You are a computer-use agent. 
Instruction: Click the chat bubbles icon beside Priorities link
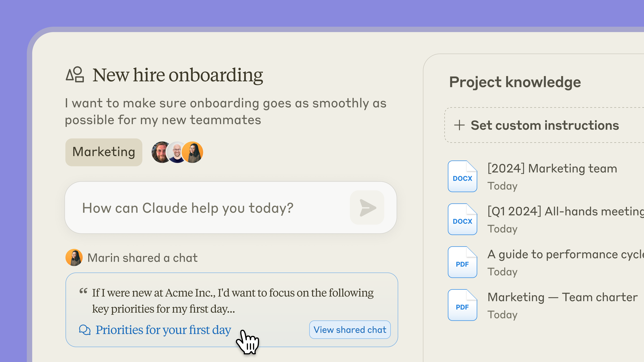[85, 330]
